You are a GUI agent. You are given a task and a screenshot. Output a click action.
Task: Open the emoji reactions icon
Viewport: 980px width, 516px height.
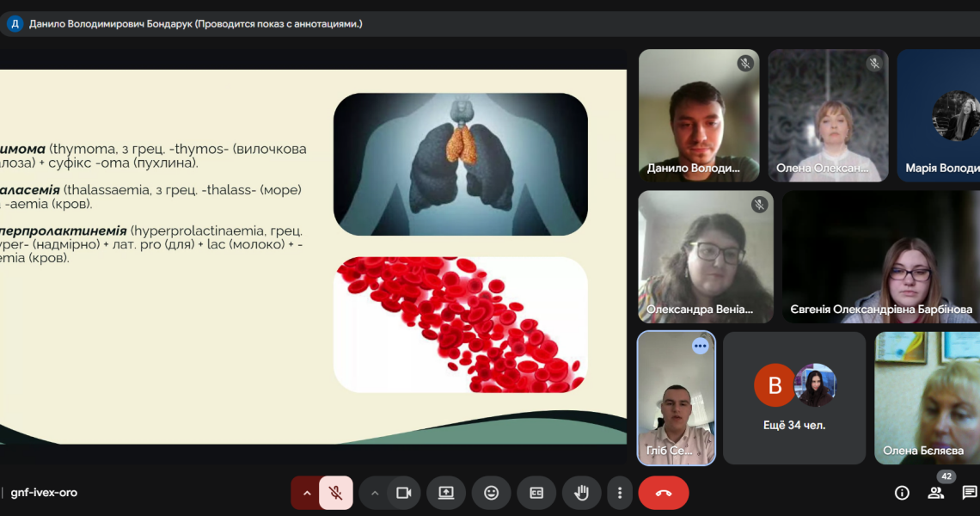click(x=491, y=493)
